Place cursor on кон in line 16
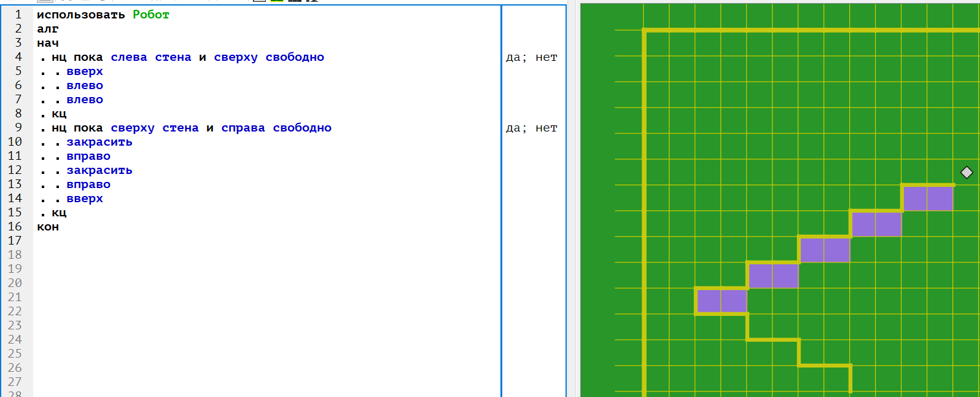Viewport: 980px width, 397px height. 48,227
